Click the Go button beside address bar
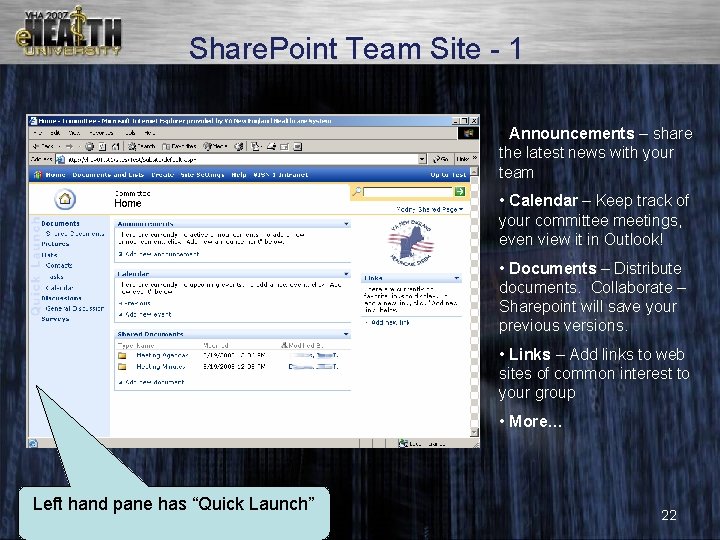720x540 pixels. [441, 159]
